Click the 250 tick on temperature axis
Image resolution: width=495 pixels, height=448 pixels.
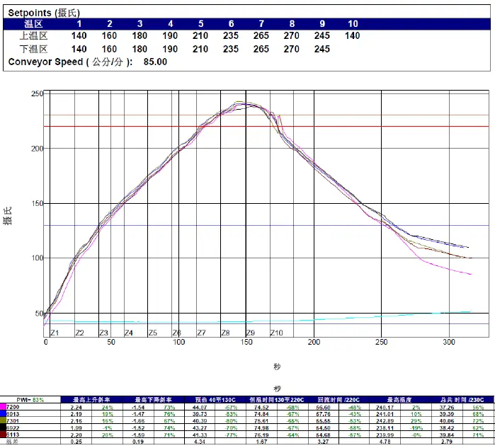(37, 93)
